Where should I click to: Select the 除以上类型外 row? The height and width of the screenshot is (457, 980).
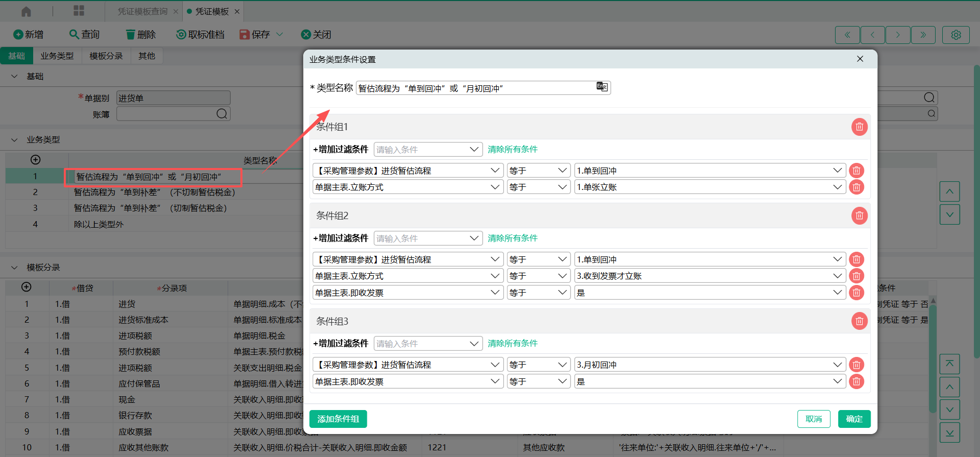pos(154,224)
